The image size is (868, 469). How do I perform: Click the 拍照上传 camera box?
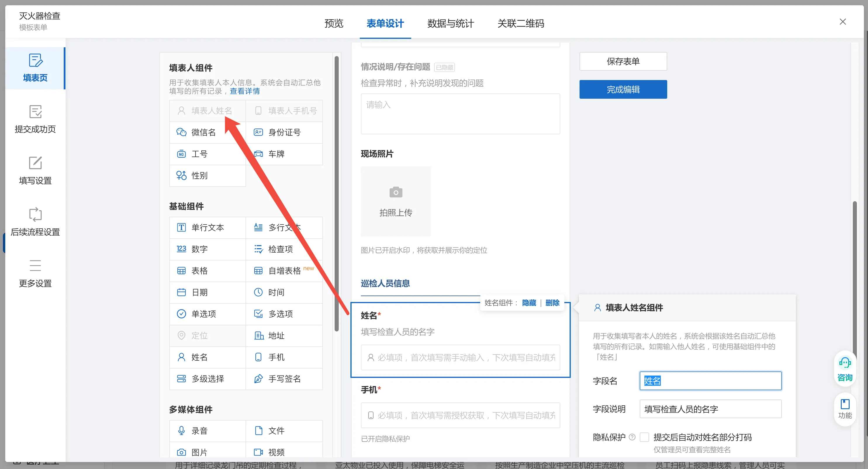[x=396, y=201]
